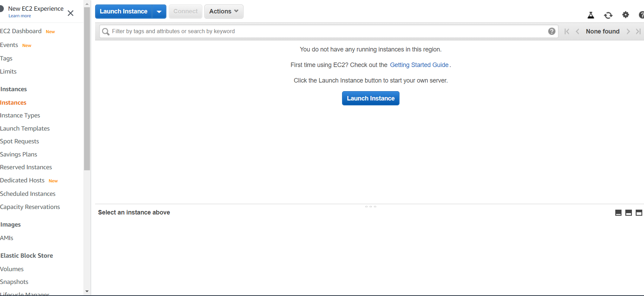Screen dimensions: 644x296
Task: Focus the filter by tags search field
Action: [x=329, y=31]
